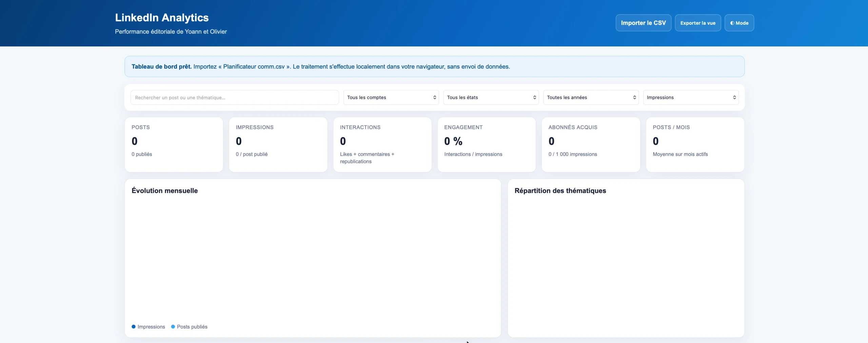868x343 pixels.
Task: Select the IMPRESSIONS stat card
Action: point(278,145)
